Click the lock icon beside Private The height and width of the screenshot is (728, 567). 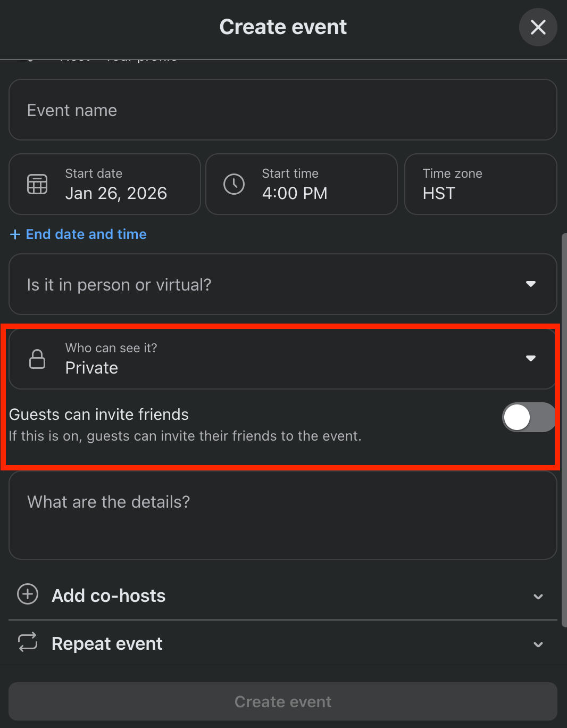coord(37,359)
